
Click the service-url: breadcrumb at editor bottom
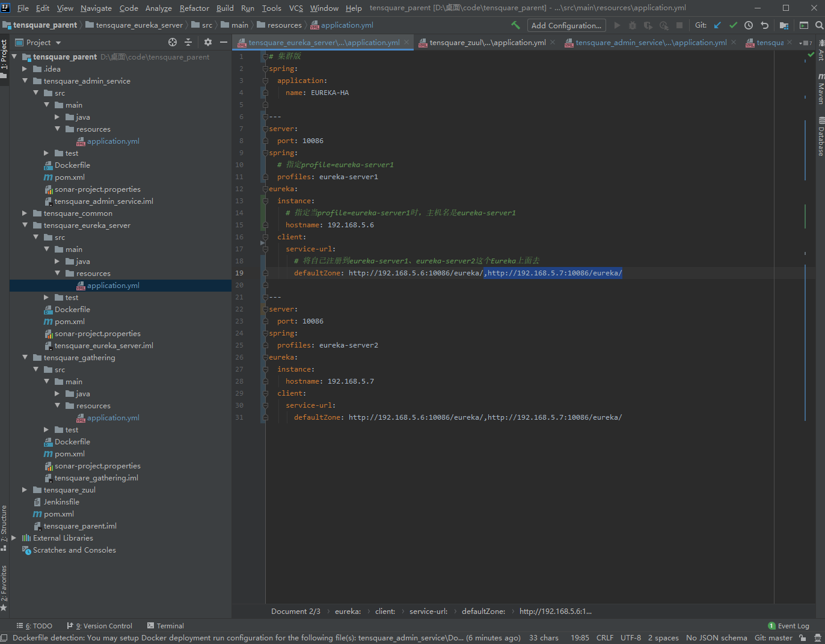(428, 612)
